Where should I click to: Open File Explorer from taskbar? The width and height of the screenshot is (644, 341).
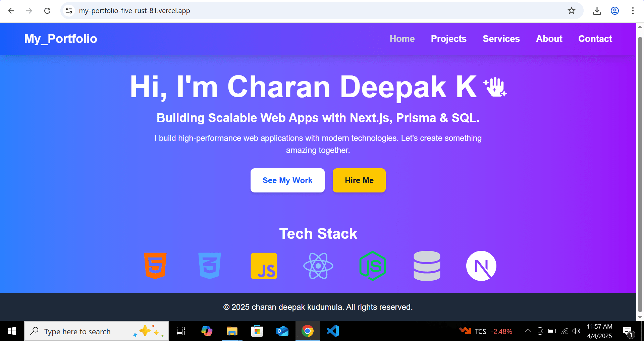[x=232, y=331]
